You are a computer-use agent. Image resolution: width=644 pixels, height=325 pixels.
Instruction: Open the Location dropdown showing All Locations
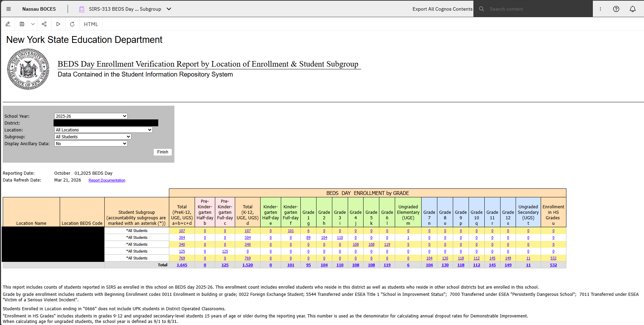(x=103, y=130)
